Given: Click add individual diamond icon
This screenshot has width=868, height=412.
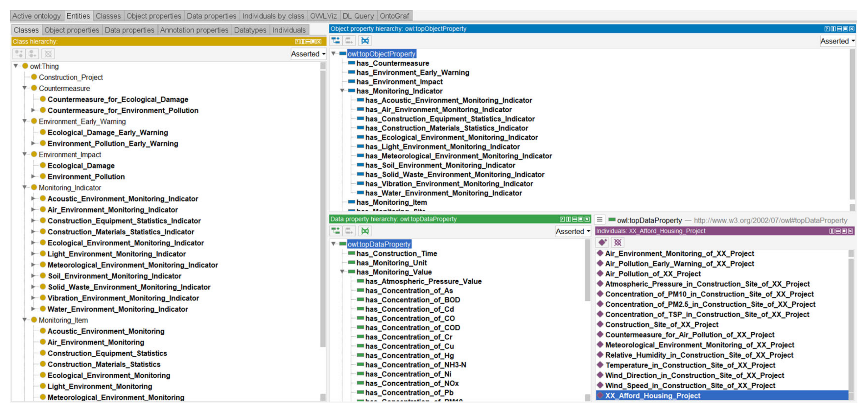Looking at the screenshot, I should tap(602, 242).
